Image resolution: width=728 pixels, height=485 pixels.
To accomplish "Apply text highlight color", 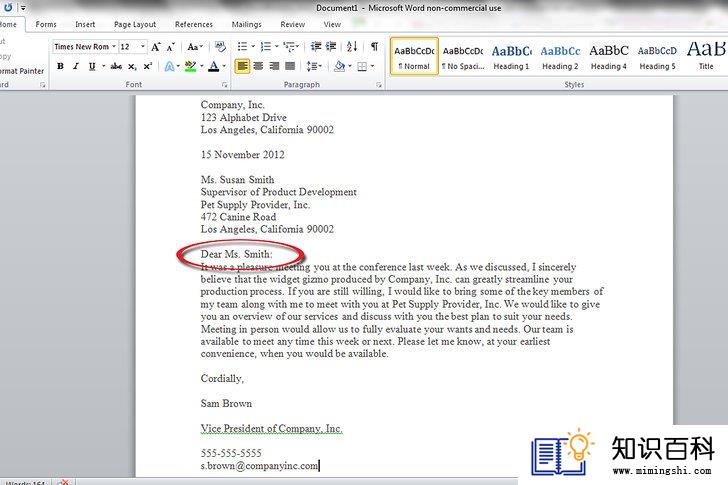I will click(x=190, y=66).
